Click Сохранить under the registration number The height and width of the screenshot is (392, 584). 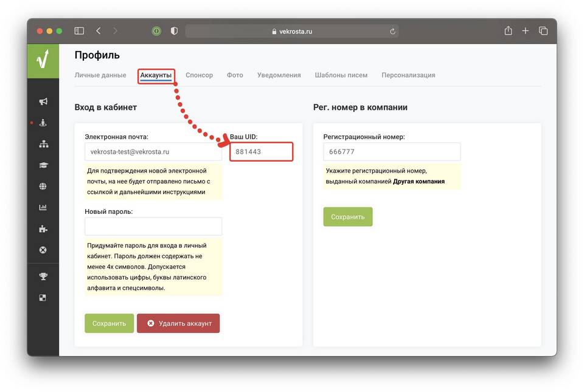pyautogui.click(x=347, y=217)
